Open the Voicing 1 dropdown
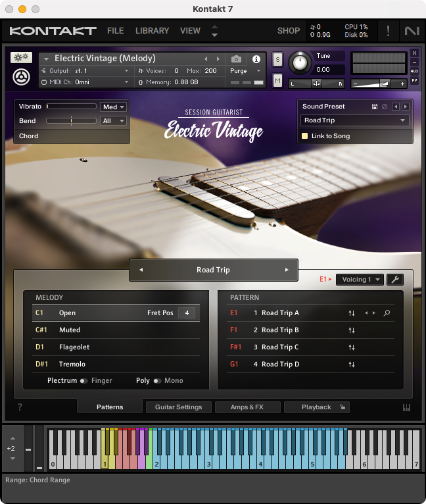The width and height of the screenshot is (426, 504). coord(360,280)
